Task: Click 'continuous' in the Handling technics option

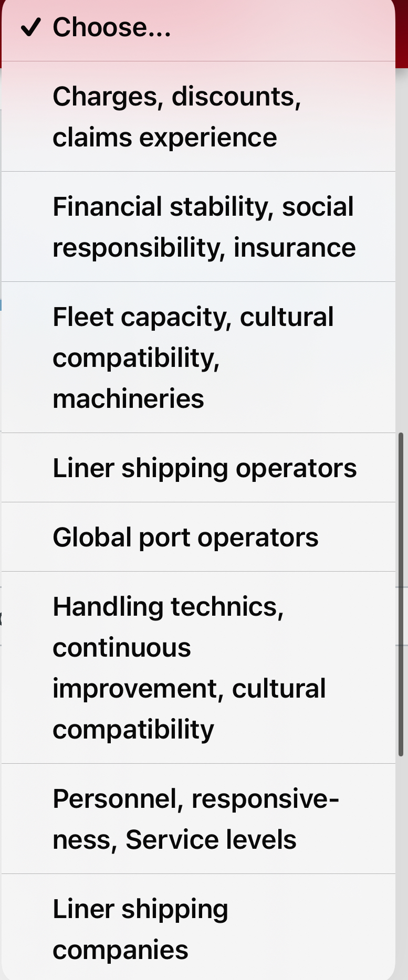Action: [122, 648]
